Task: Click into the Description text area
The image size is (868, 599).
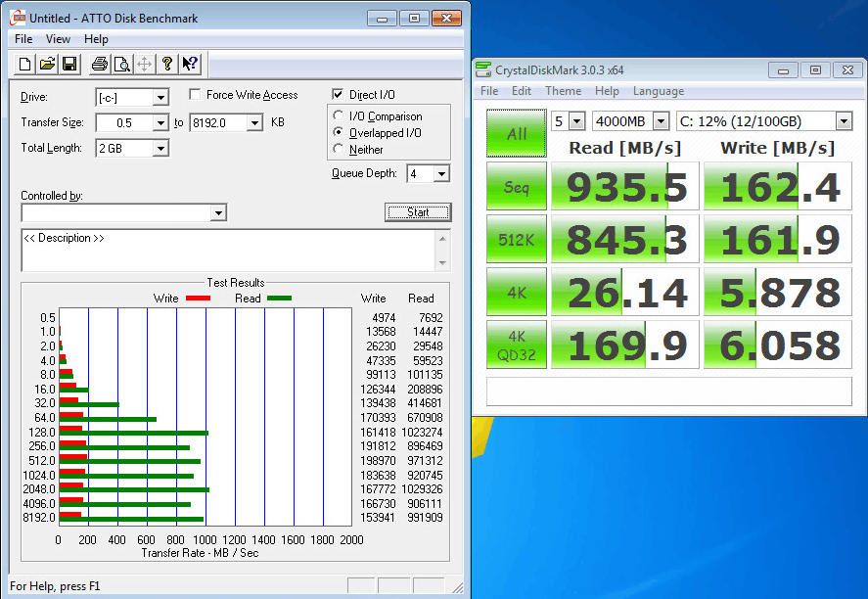Action: coord(225,251)
